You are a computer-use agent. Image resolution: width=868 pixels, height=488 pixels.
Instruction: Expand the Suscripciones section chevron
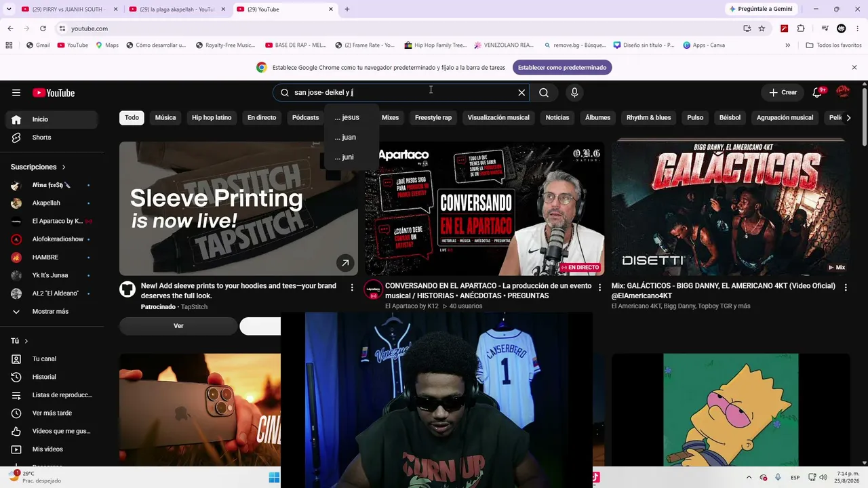point(64,167)
